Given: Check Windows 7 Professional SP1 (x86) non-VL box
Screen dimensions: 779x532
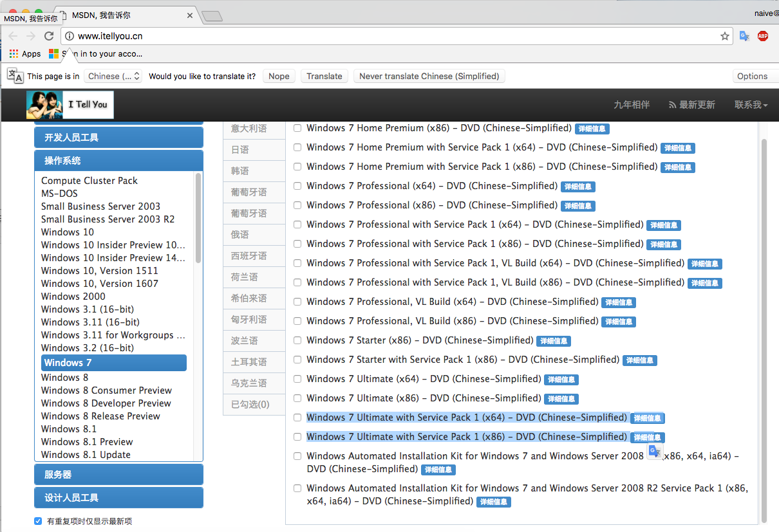Looking at the screenshot, I should [297, 244].
